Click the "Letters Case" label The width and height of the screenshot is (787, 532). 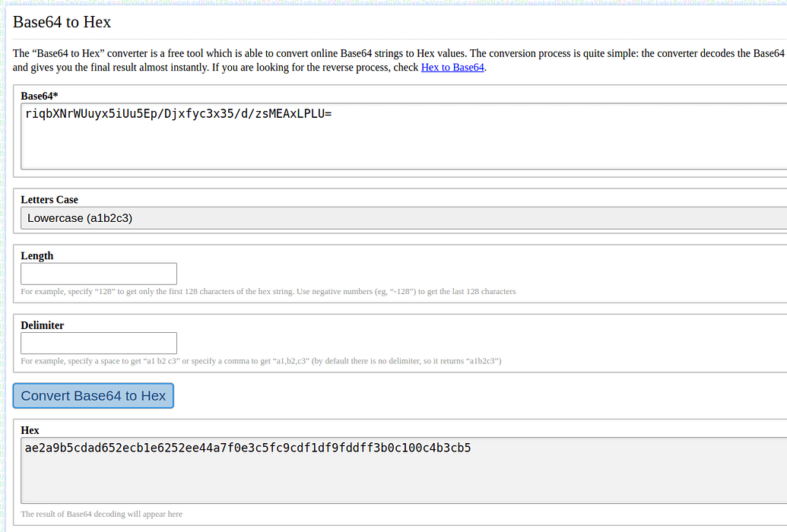(49, 199)
